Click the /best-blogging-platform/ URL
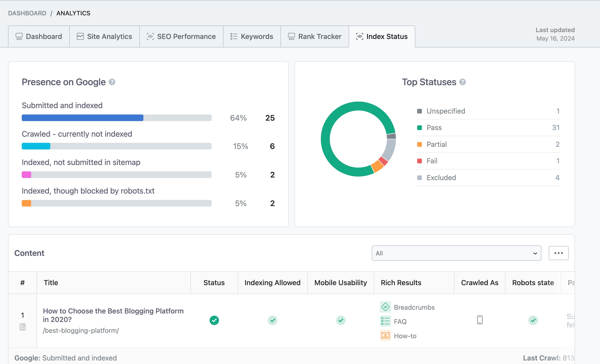The height and width of the screenshot is (364, 600). (81, 331)
